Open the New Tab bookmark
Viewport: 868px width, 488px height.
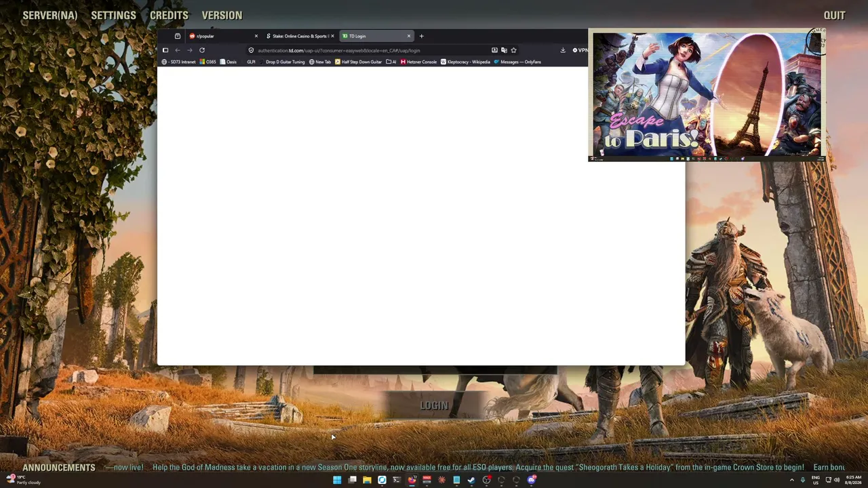coord(320,62)
